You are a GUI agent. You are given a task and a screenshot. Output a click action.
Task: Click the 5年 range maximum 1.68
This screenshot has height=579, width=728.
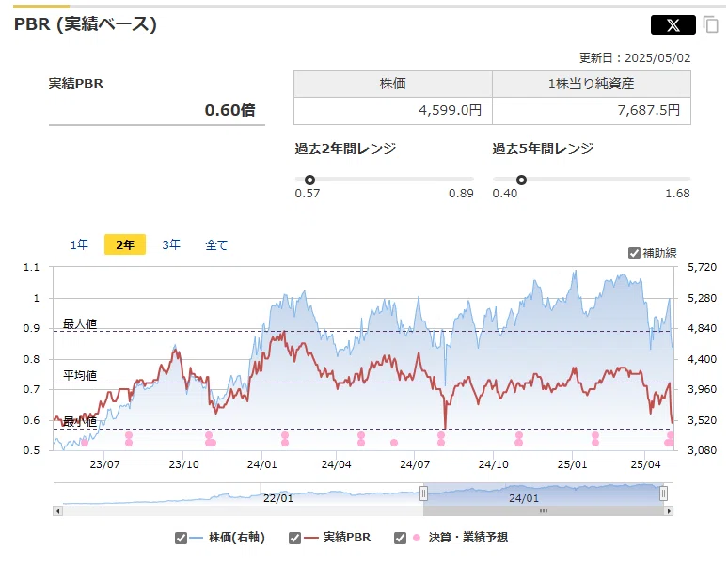(677, 194)
